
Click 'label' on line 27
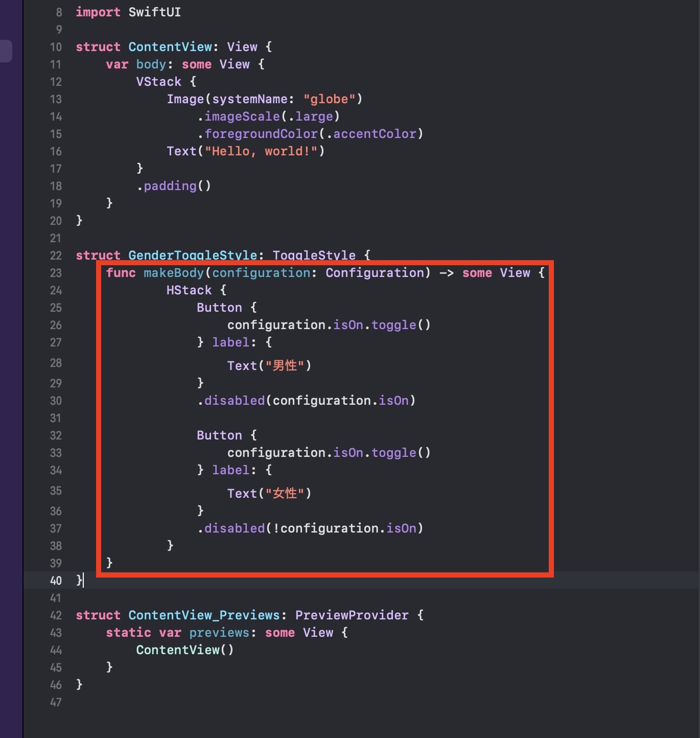tap(231, 342)
